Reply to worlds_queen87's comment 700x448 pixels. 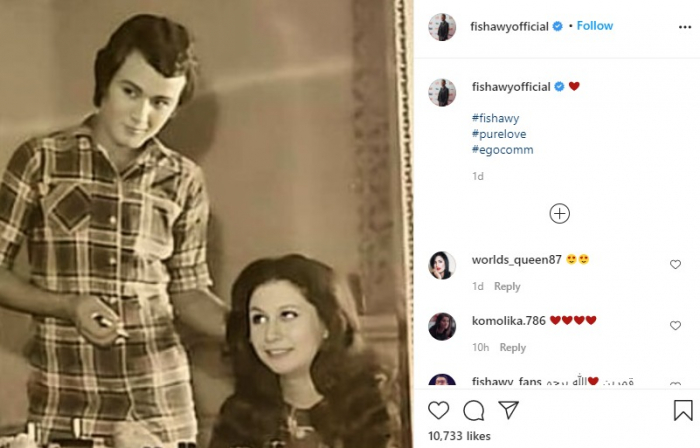pyautogui.click(x=507, y=286)
